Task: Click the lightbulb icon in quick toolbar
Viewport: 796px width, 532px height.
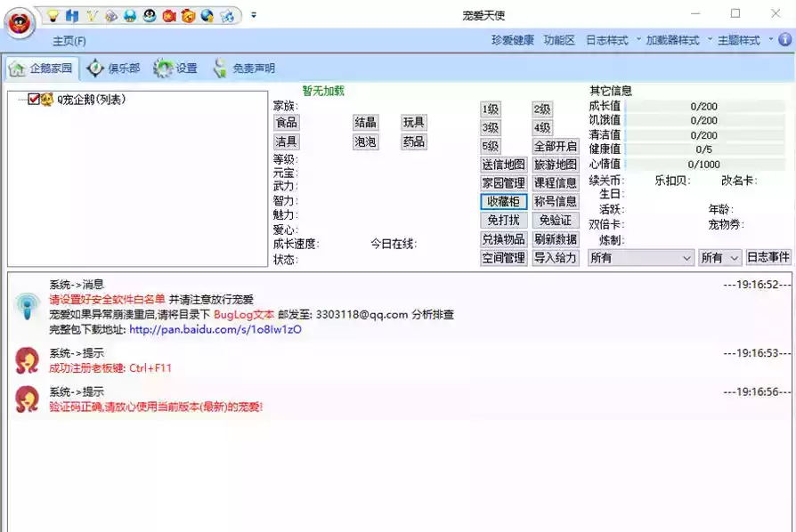Action: point(53,16)
